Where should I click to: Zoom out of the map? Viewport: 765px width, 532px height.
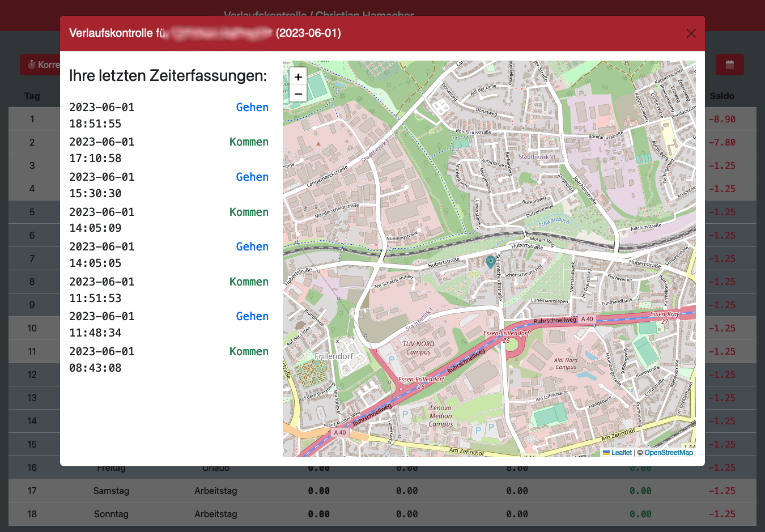pos(298,93)
